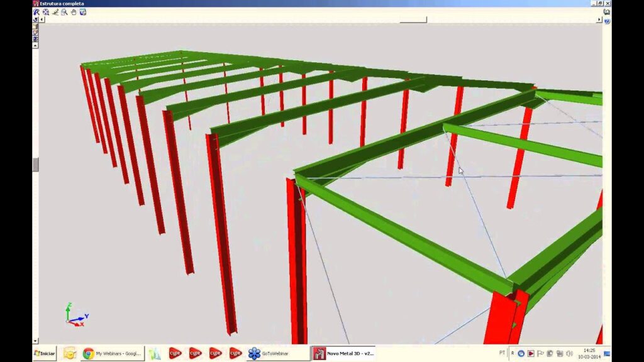Screen dimensions: 644x362
Task: Select the zoom extents tool
Action: tap(46, 12)
